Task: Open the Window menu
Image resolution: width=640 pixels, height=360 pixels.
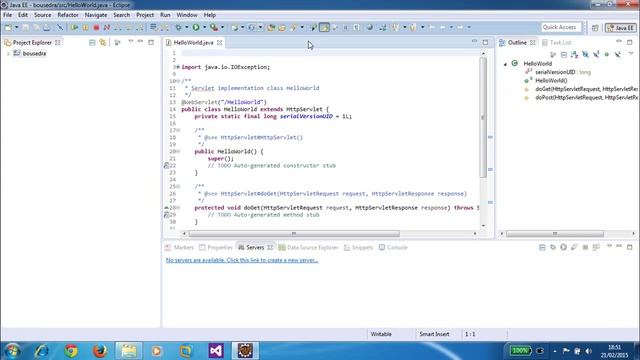Action: [x=187, y=15]
